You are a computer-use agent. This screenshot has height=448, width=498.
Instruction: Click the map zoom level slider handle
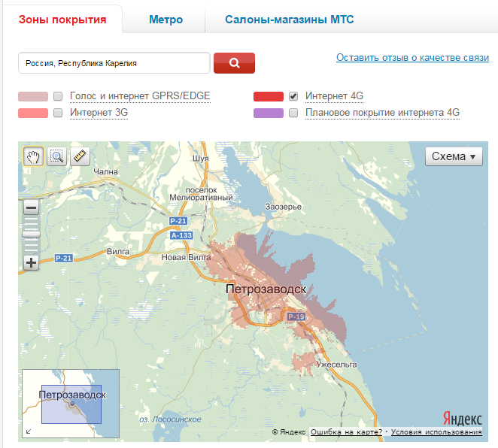(x=31, y=235)
